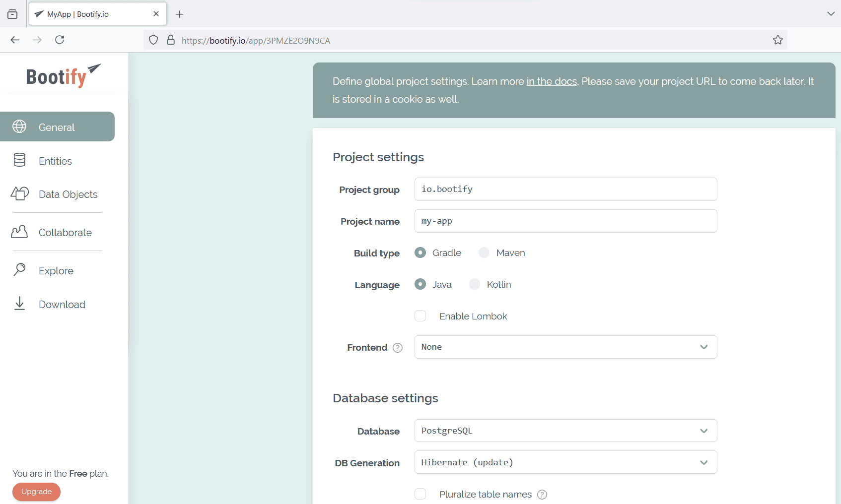Image resolution: width=841 pixels, height=504 pixels.
Task: Go back to the previous page
Action: point(15,40)
